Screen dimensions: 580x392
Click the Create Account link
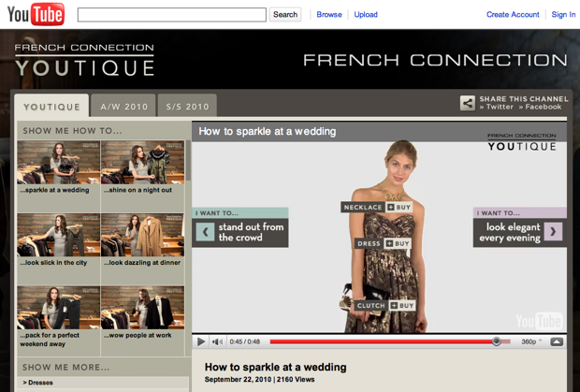pyautogui.click(x=513, y=15)
